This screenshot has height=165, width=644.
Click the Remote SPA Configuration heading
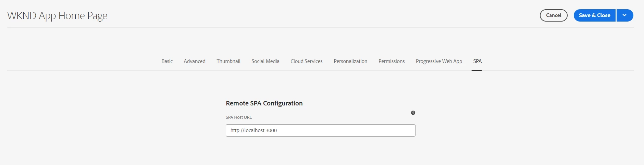click(264, 103)
